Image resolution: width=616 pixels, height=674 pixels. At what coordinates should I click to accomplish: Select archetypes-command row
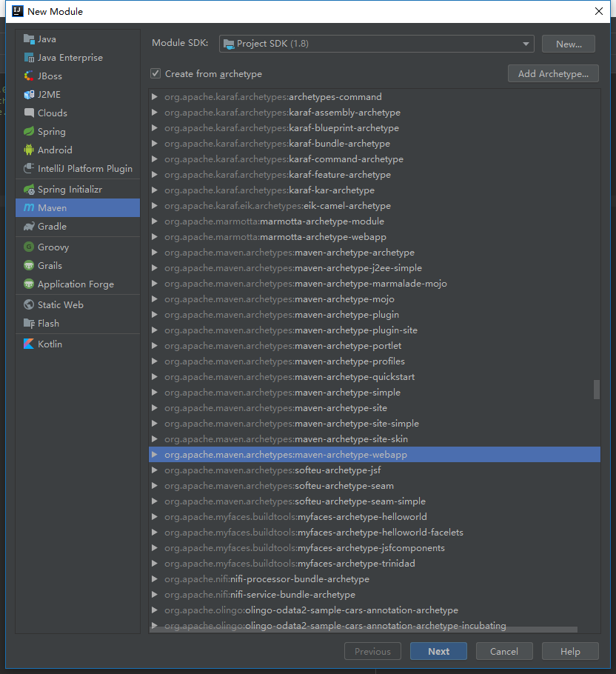[374, 97]
